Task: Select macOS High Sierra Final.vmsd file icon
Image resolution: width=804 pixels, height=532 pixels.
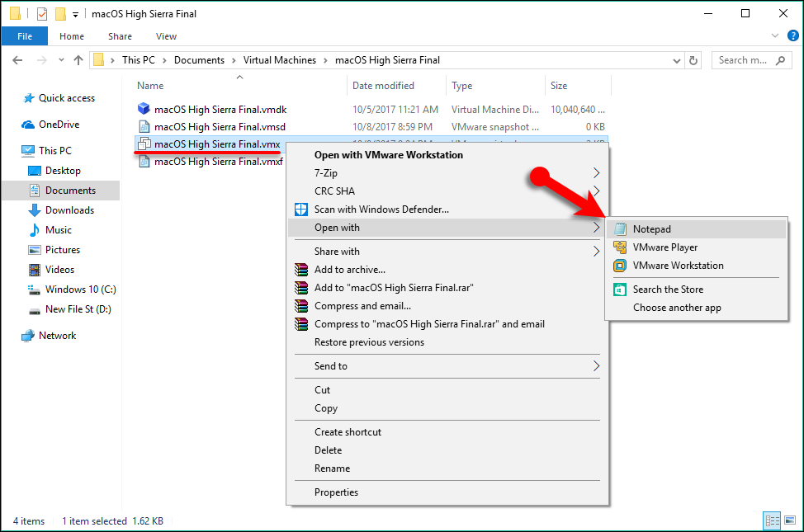Action: pyautogui.click(x=144, y=126)
